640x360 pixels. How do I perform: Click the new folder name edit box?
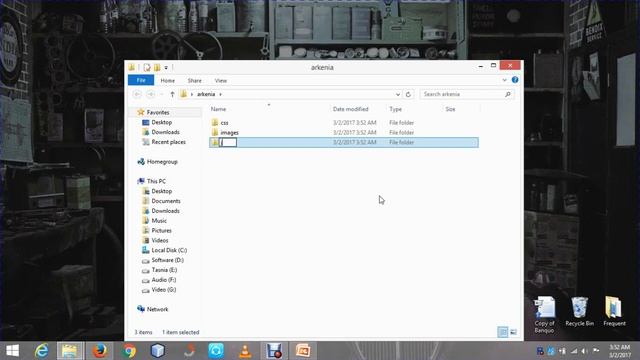228,142
